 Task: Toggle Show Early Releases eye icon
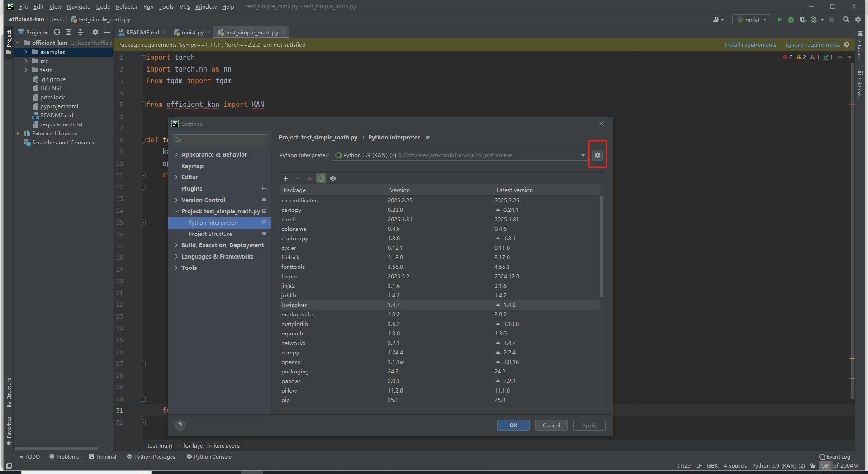point(333,178)
